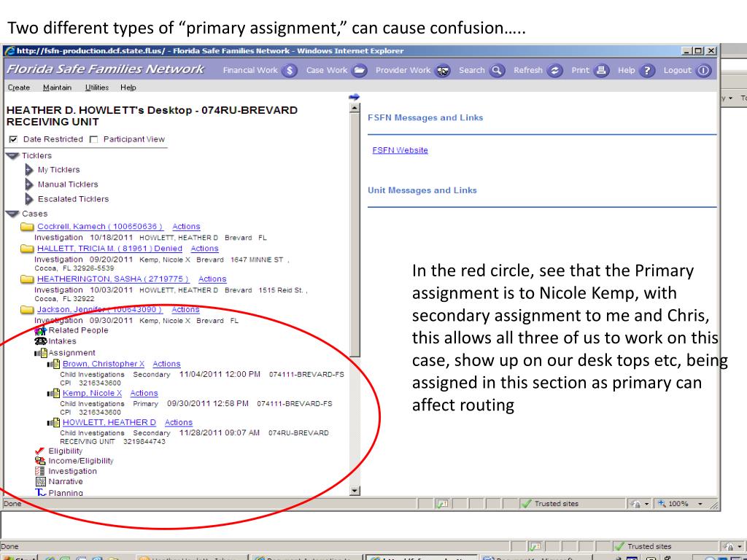
Task: Click assignment icon beside Brown, Christopher X
Action: point(53,365)
